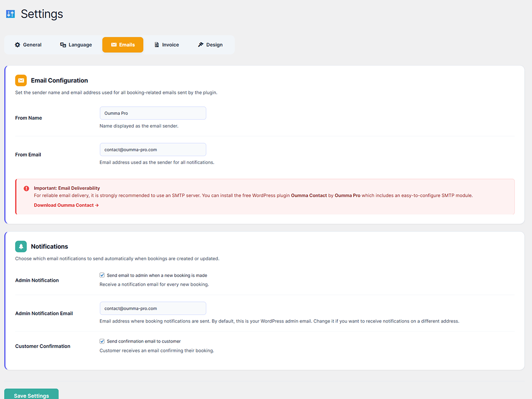Follow the Download Oumma Contact link
The width and height of the screenshot is (532, 399).
[66, 205]
